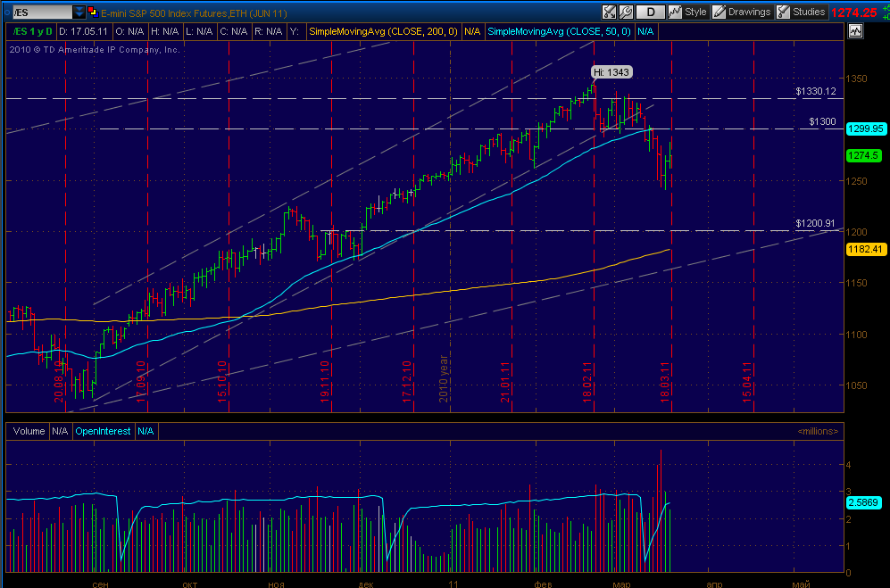Click the 21.01.11 expiration date marker
The width and height of the screenshot is (890, 588).
pos(505,382)
